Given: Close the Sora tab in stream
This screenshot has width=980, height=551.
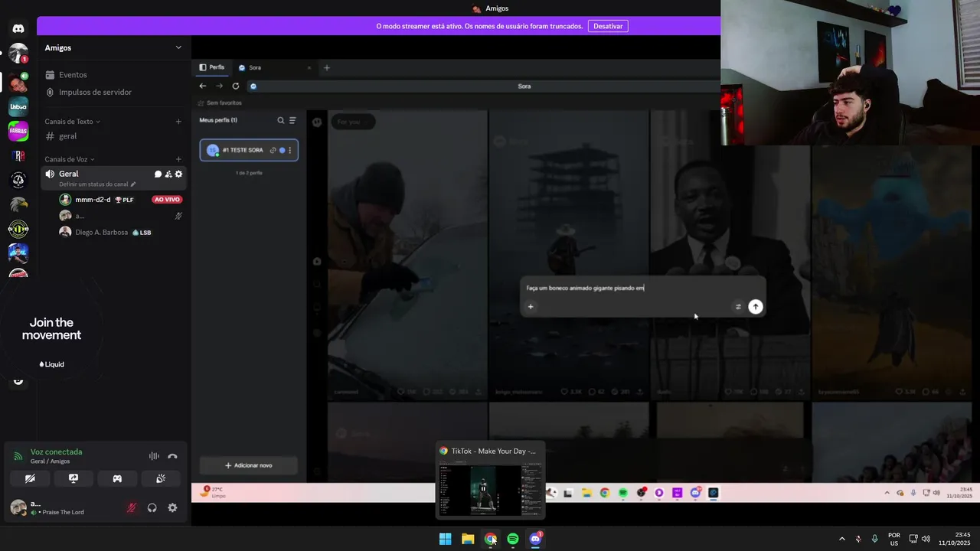Looking at the screenshot, I should pyautogui.click(x=309, y=67).
